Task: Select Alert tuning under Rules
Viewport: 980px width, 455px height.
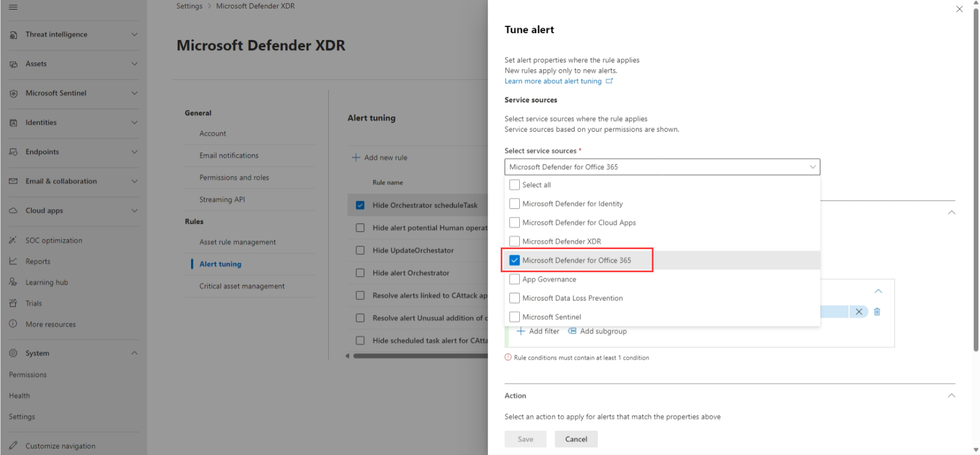Action: tap(220, 264)
